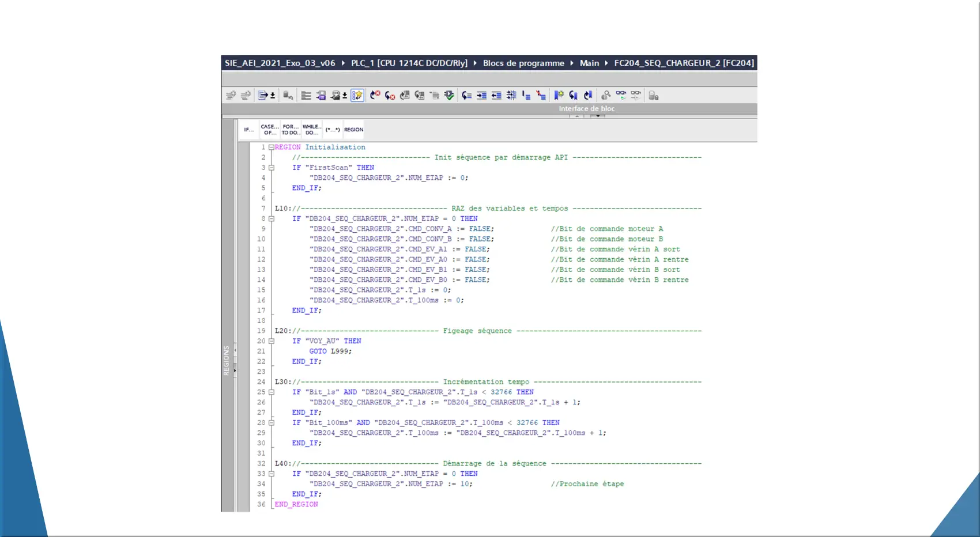Click the magnifying-glass-over-shapes icon left of the green-arrow glasses
The width and height of the screenshot is (980, 537).
tap(606, 96)
